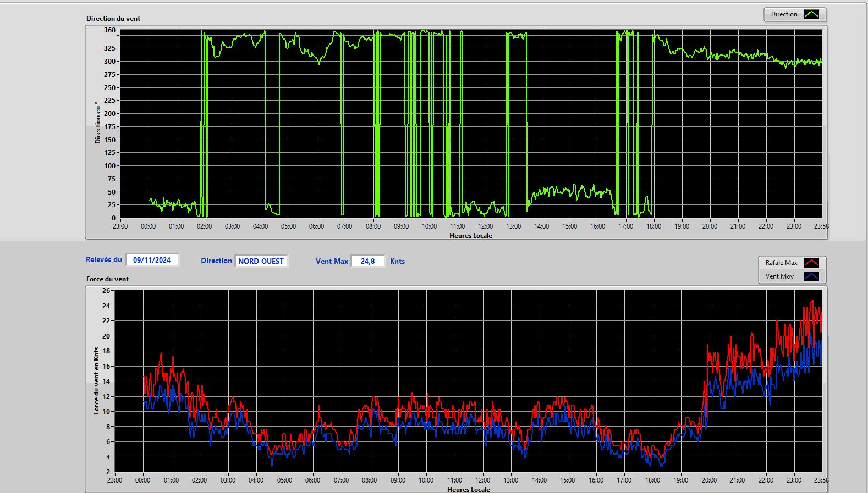The image size is (868, 493).
Task: Click the 12 tick on force axis
Action: (106, 396)
